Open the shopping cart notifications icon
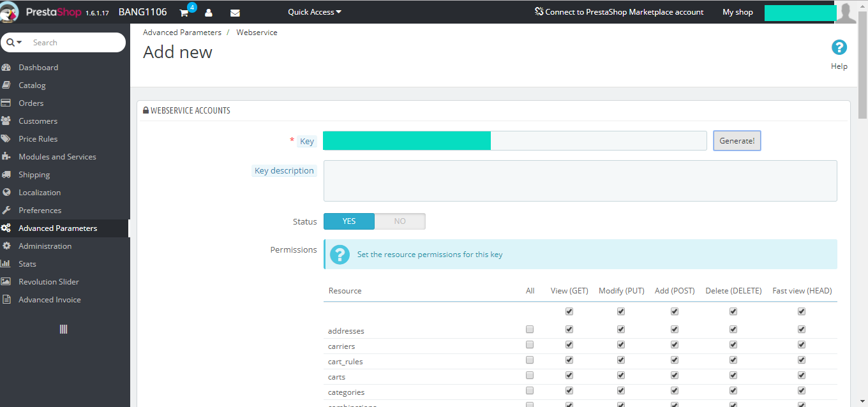 point(184,13)
